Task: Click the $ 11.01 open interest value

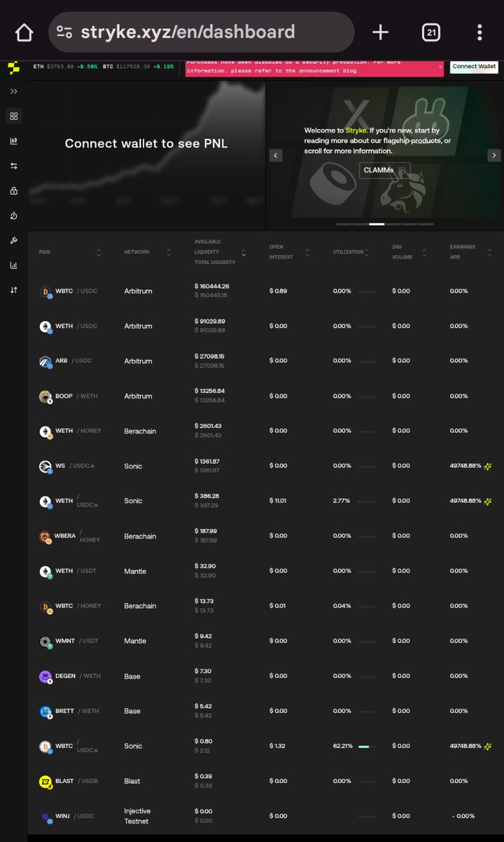Action: [x=278, y=501]
